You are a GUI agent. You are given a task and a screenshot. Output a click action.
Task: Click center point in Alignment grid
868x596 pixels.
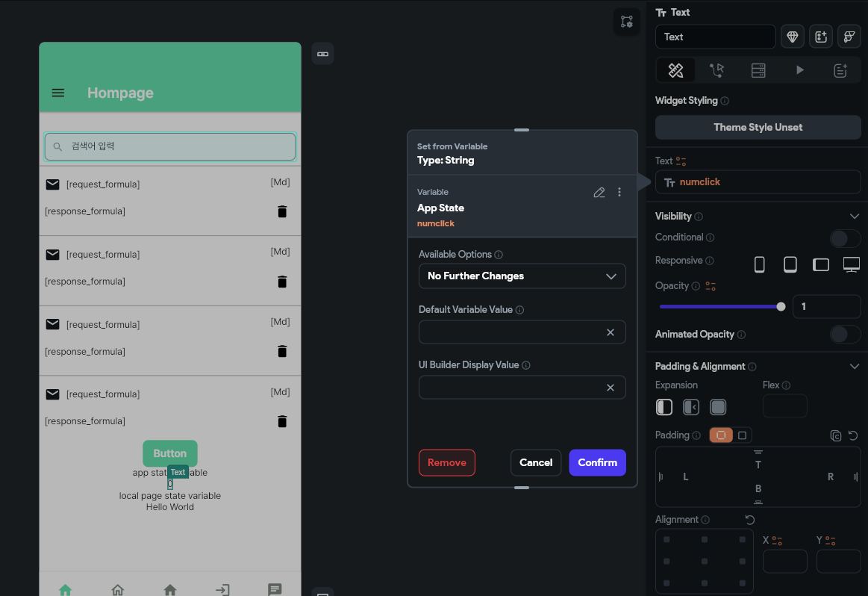[x=704, y=561]
